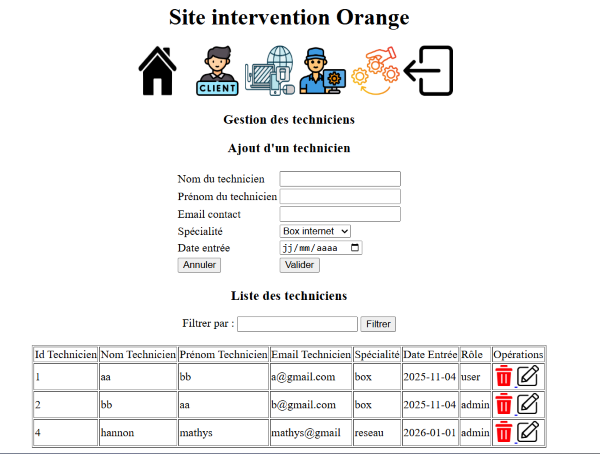The width and height of the screenshot is (600, 454).
Task: Log out using the exit arrow icon
Action: 428,71
